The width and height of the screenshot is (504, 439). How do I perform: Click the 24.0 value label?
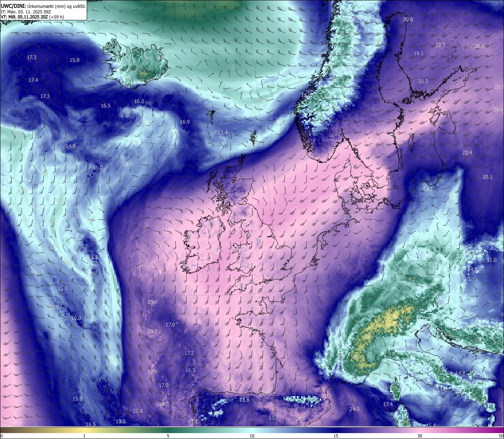[x=354, y=409]
